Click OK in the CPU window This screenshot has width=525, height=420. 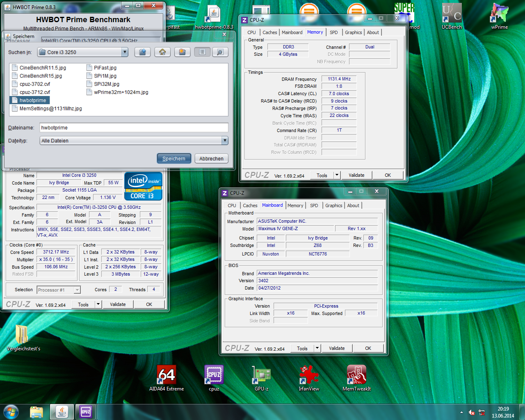(x=149, y=304)
